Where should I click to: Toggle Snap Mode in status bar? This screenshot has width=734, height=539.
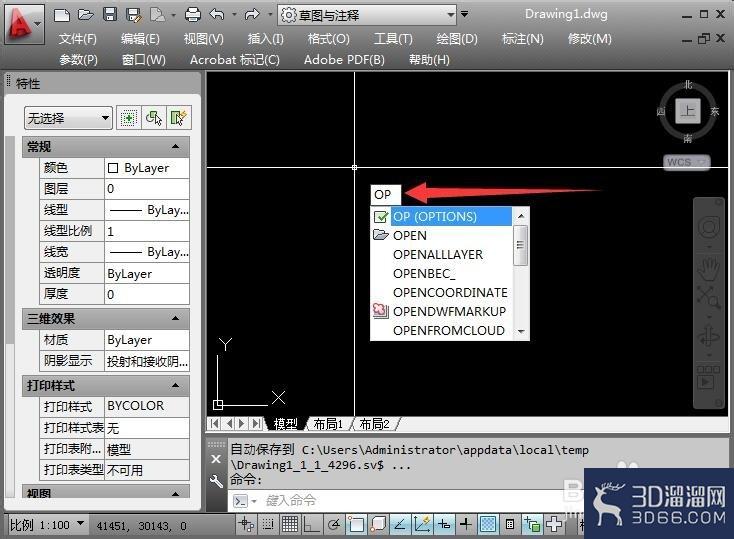click(x=268, y=524)
